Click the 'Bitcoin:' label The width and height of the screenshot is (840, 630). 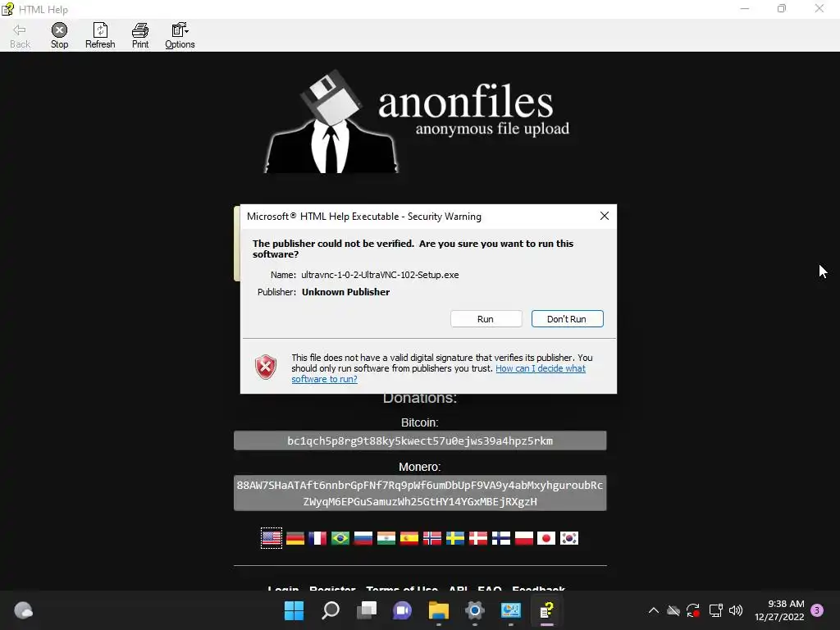point(419,422)
